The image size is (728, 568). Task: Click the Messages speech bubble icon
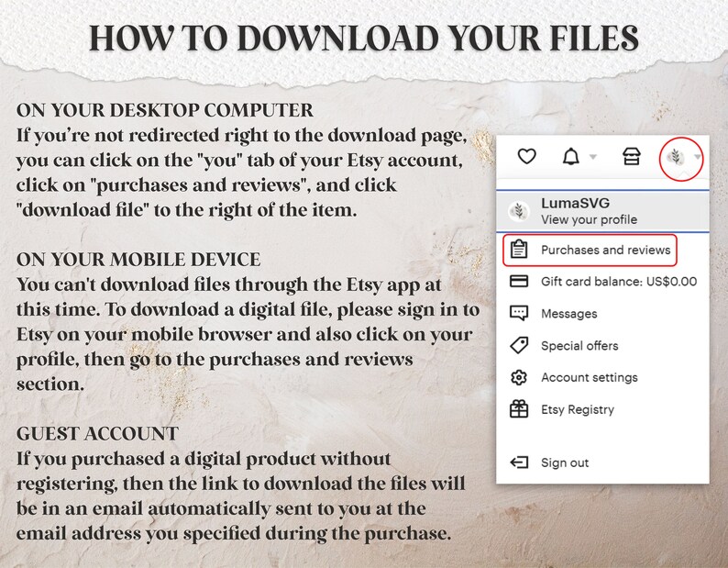tap(519, 313)
